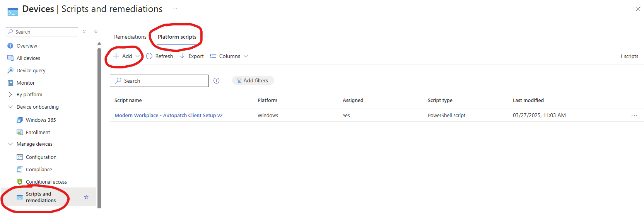Screen dimensions: 644x213
Task: Expand the By platform tree node
Action: pyautogui.click(x=10, y=94)
